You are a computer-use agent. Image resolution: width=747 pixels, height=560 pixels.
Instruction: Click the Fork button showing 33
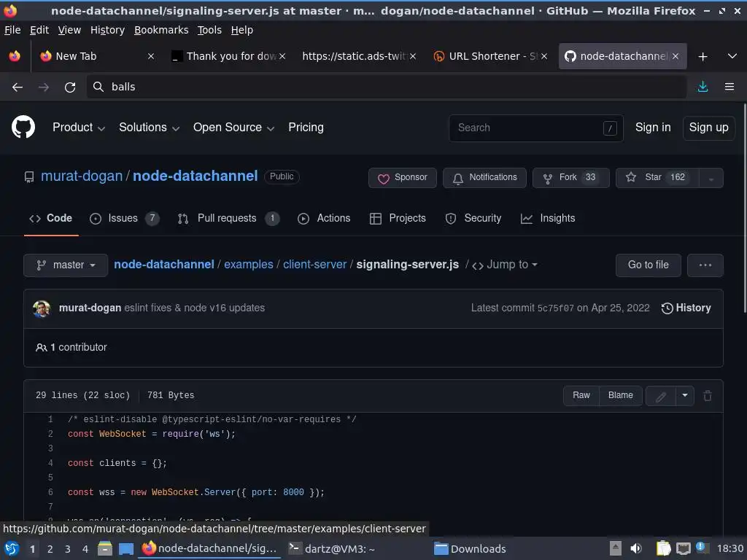[x=570, y=178]
